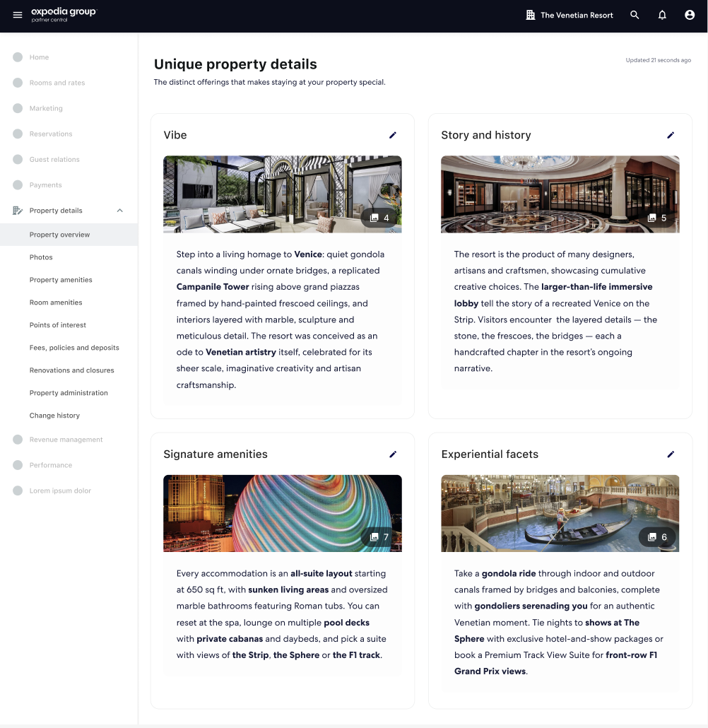The width and height of the screenshot is (708, 728).
Task: Open Fees, policies and deposits
Action: click(x=74, y=348)
